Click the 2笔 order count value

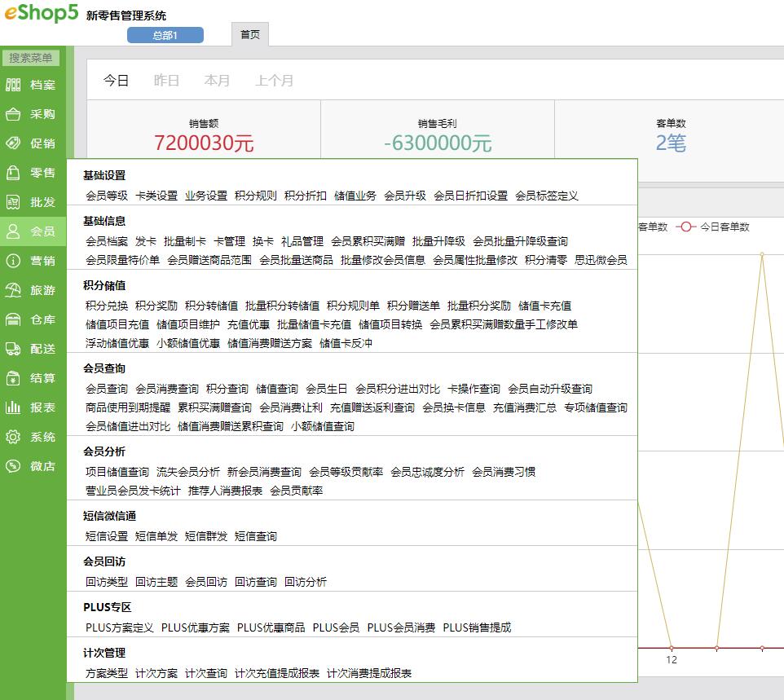pyautogui.click(x=671, y=143)
